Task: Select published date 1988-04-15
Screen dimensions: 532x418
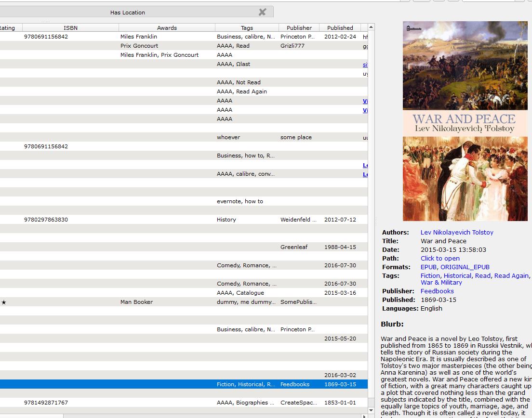Action: (x=340, y=247)
